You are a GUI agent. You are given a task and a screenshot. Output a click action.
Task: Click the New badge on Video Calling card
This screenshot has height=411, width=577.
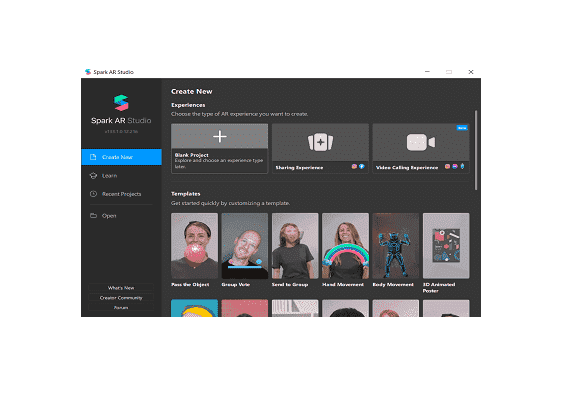462,128
